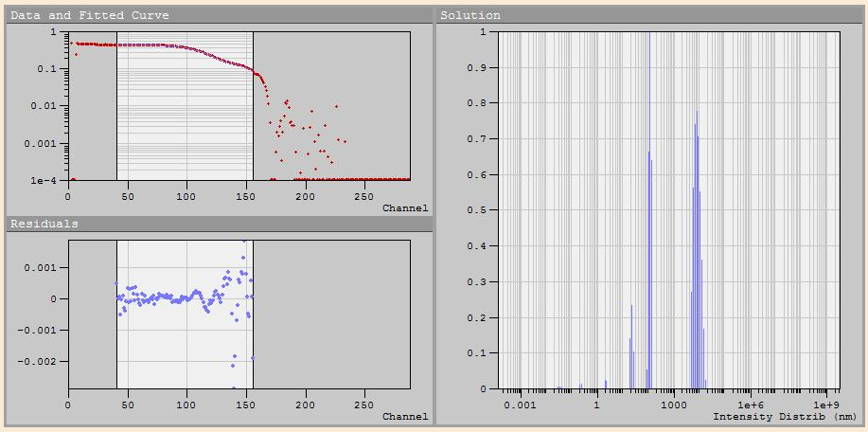The width and height of the screenshot is (868, 432).
Task: Click the '250' x-axis tick under fitted curve plot
Action: (x=364, y=196)
